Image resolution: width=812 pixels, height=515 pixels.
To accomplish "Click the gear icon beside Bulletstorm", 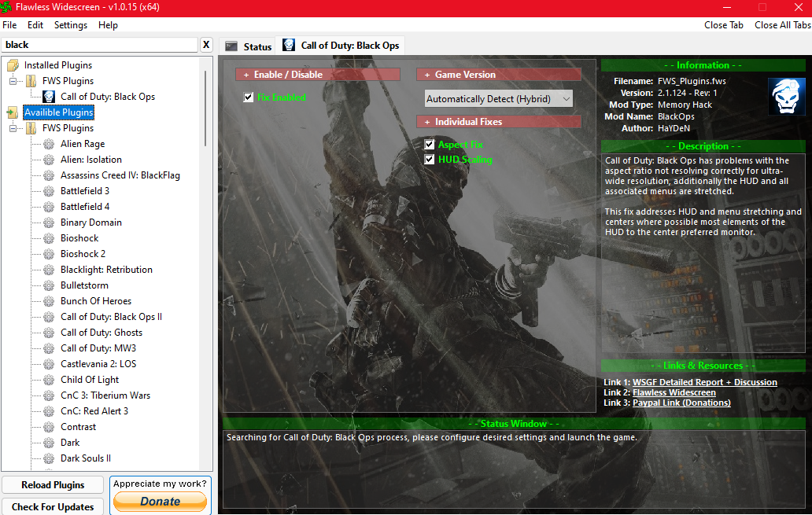I will click(50, 285).
